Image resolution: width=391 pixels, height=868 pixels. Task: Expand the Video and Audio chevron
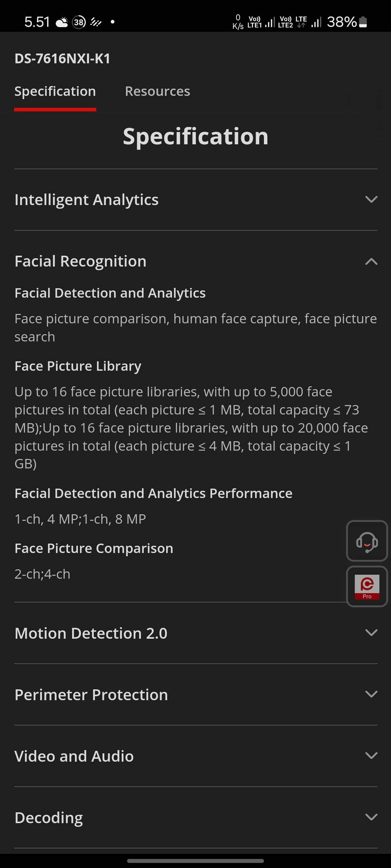371,756
